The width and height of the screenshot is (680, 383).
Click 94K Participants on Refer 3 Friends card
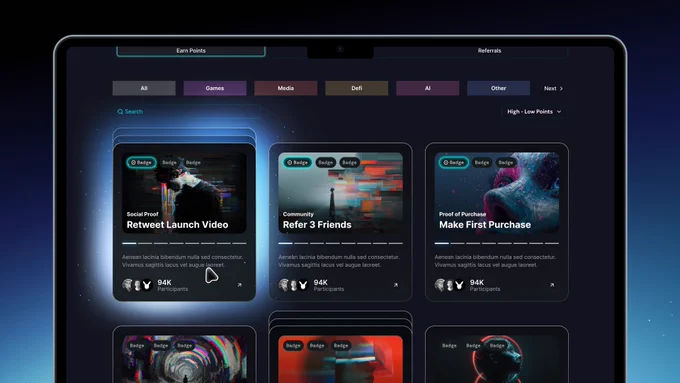329,285
